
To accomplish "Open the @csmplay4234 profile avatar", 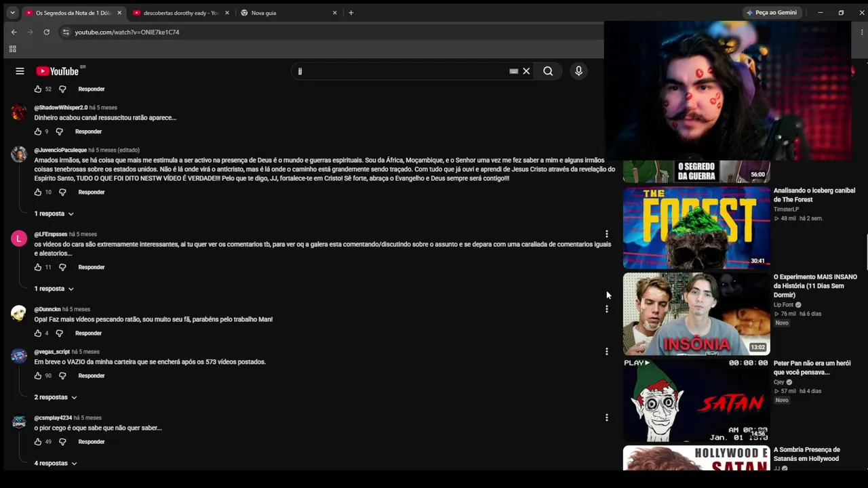I will pyautogui.click(x=19, y=422).
